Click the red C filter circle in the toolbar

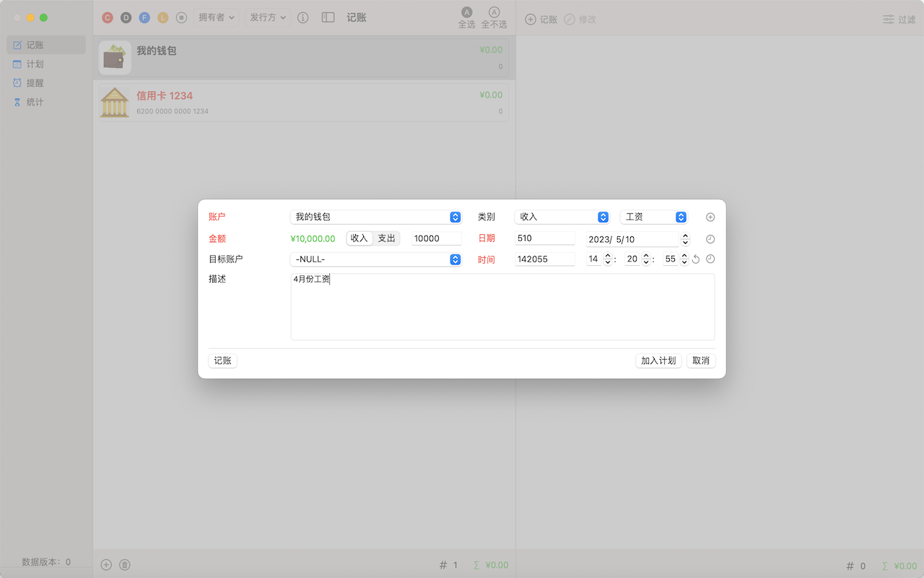click(108, 17)
